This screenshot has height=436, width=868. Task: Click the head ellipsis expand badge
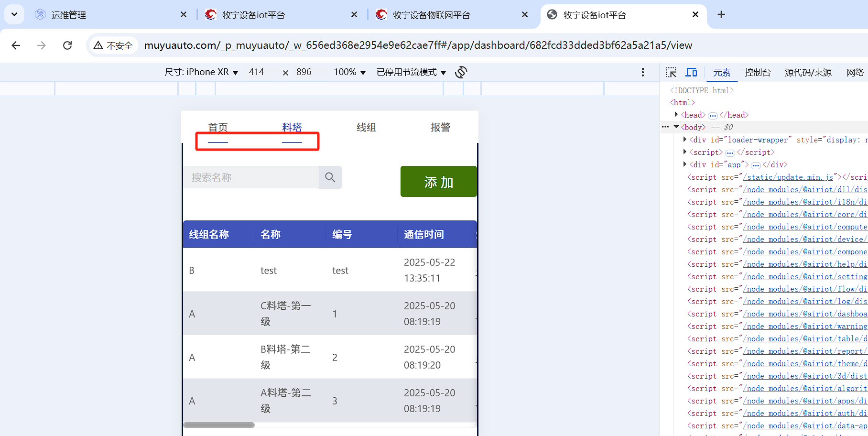pyautogui.click(x=713, y=115)
